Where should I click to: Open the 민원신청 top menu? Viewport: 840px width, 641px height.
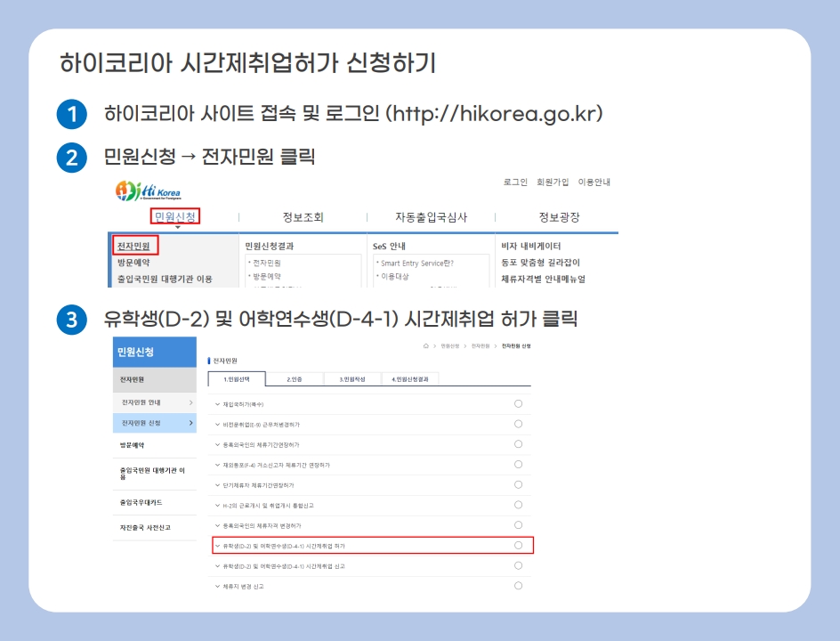click(x=174, y=216)
